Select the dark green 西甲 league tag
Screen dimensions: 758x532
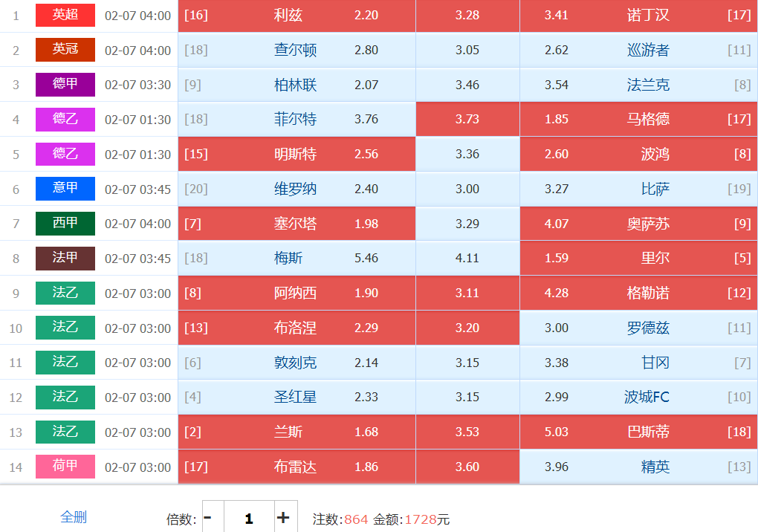click(x=65, y=224)
